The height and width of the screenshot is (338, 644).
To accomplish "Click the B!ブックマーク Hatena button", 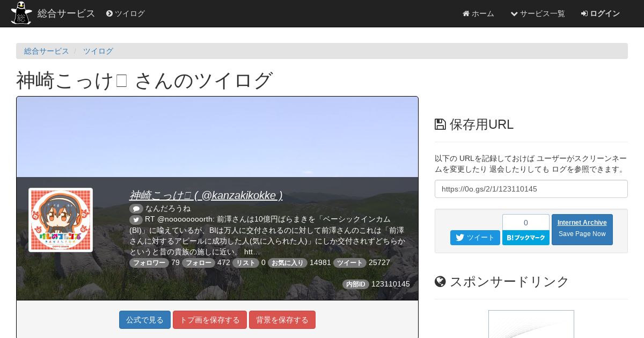I will click(526, 238).
